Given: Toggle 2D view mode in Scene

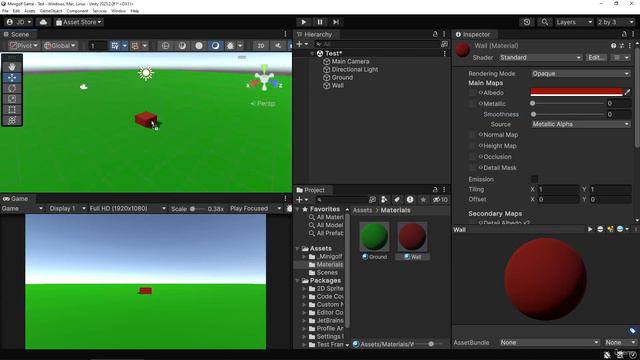Looking at the screenshot, I should 261,46.
